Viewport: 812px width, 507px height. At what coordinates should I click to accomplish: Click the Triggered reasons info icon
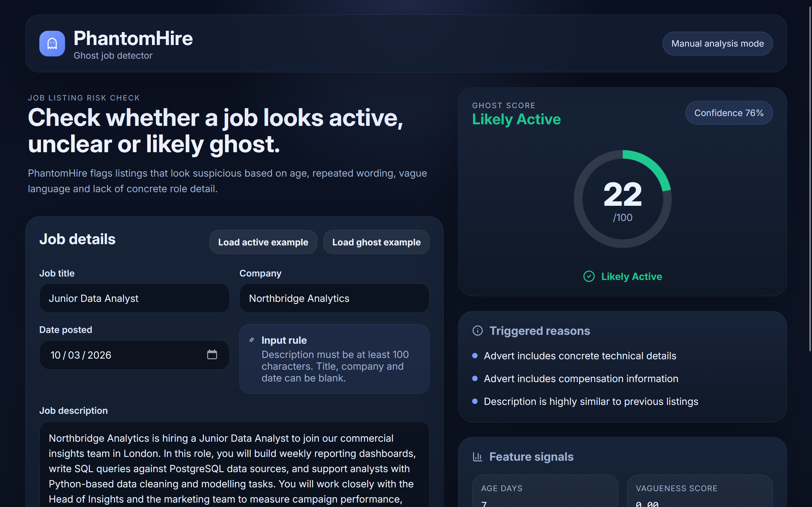(x=477, y=331)
